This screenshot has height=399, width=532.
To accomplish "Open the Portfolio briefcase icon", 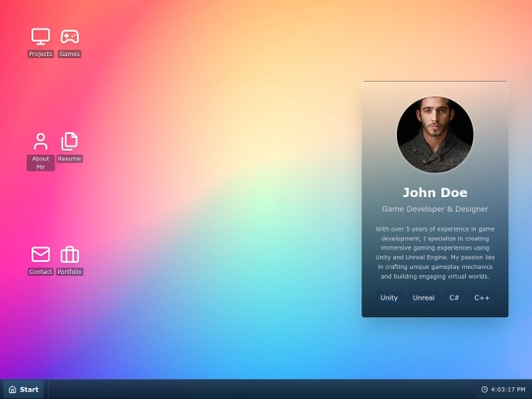I will point(70,254).
